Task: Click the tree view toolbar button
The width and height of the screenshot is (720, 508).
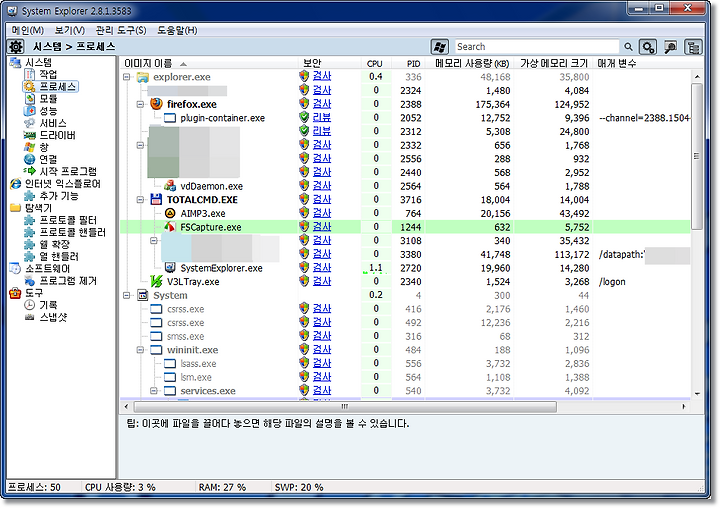Action: pyautogui.click(x=693, y=47)
